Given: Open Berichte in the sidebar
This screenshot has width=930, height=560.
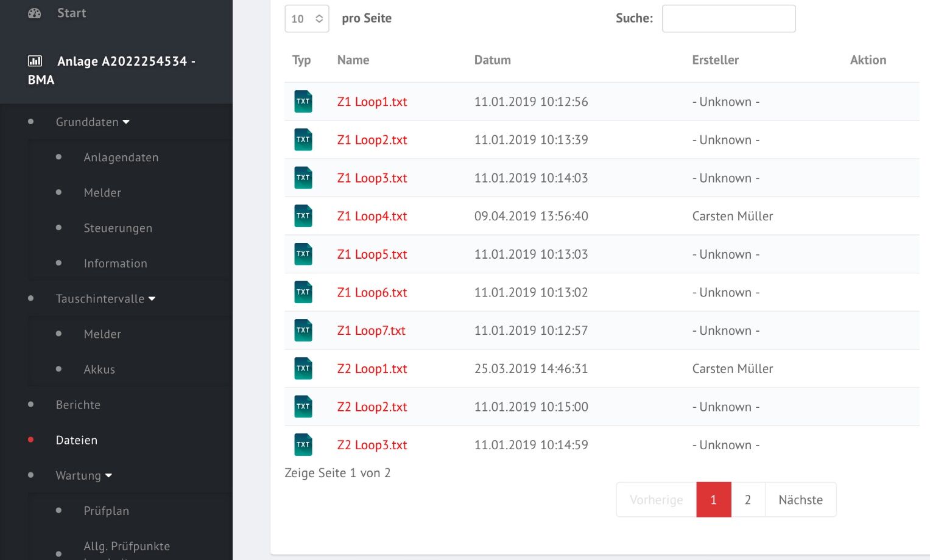Looking at the screenshot, I should 78,405.
